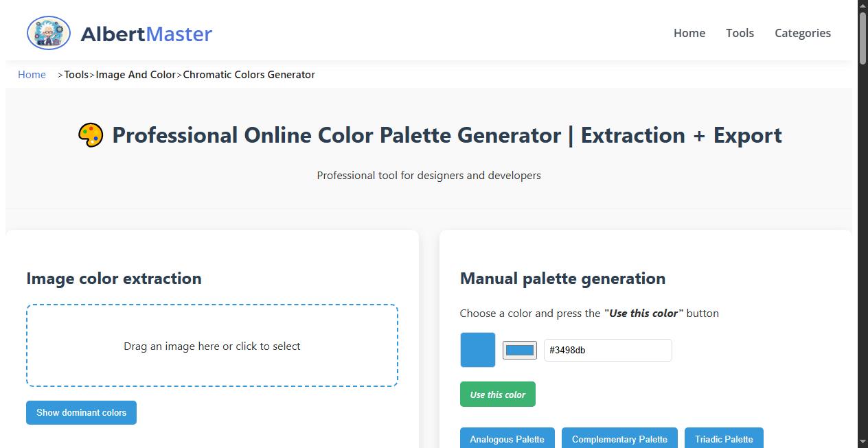This screenshot has height=448, width=868.
Task: Click the large blue color preview square
Action: pyautogui.click(x=477, y=350)
